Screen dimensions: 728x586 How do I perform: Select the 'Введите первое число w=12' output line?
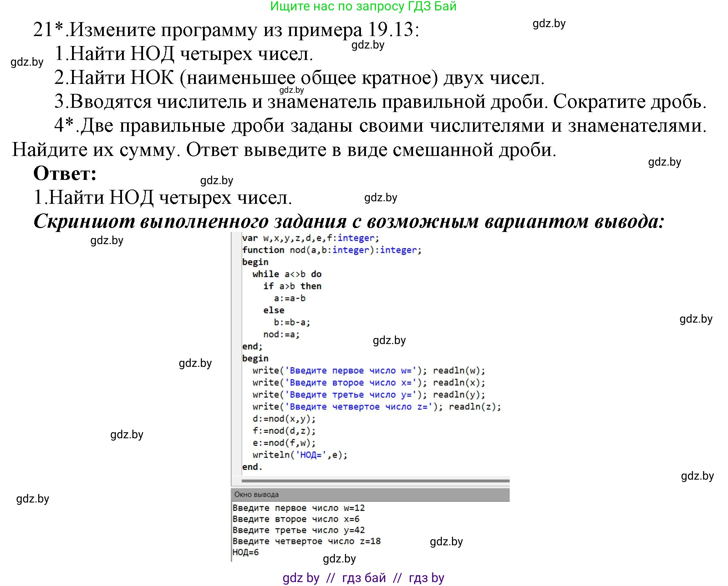click(299, 508)
